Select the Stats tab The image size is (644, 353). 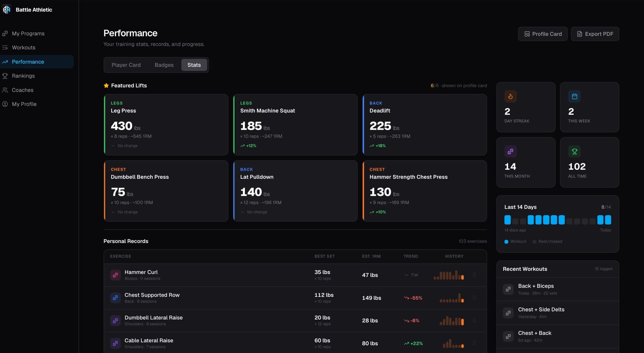(x=194, y=65)
